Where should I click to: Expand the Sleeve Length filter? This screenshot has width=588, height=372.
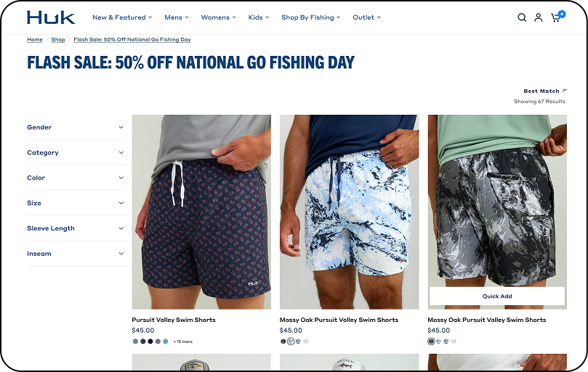76,228
